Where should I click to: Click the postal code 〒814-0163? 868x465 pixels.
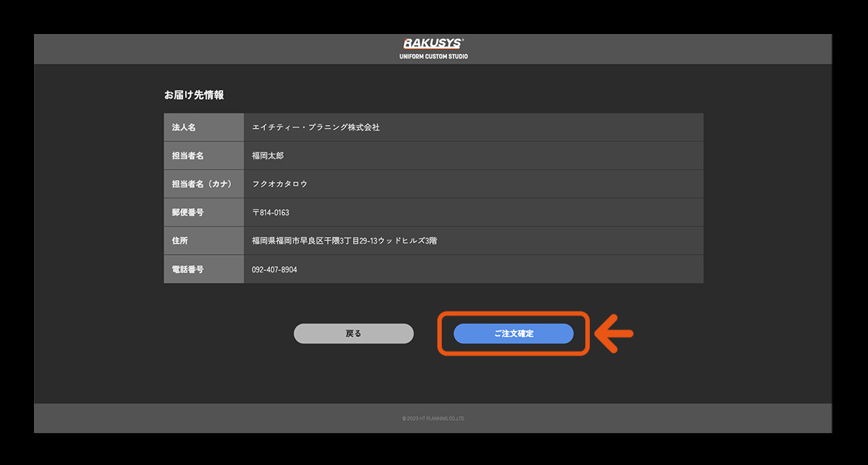[271, 213]
